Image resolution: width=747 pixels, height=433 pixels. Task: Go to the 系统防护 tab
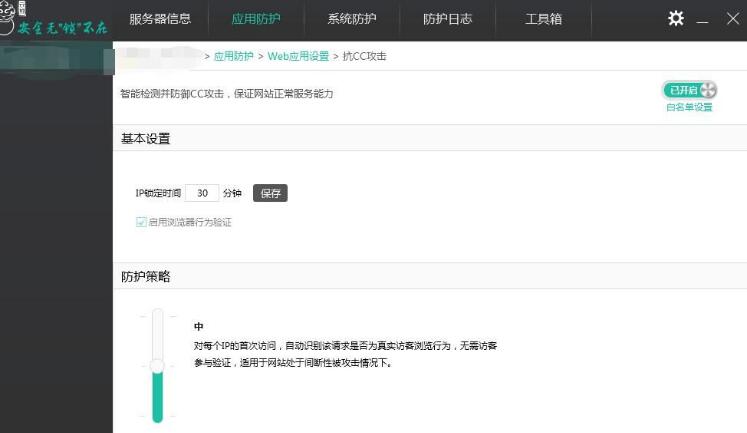click(x=352, y=19)
